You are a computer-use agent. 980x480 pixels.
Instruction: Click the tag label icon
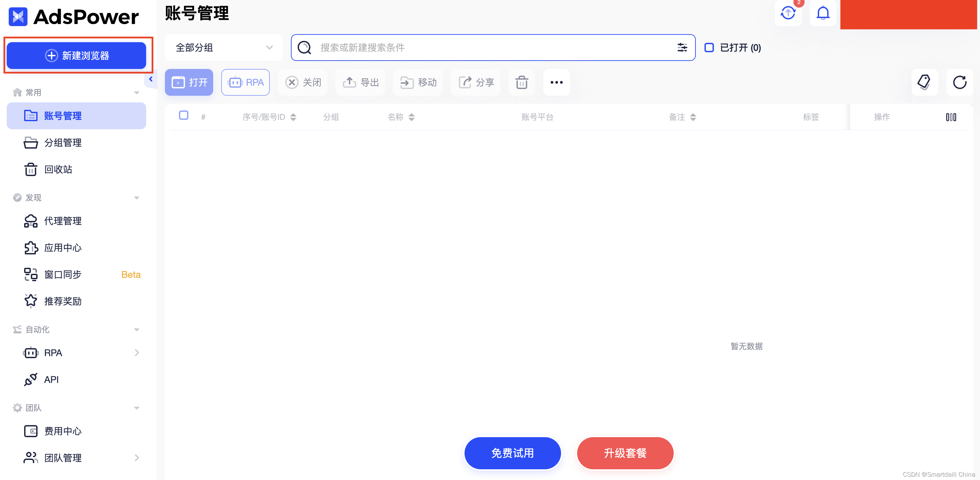[924, 82]
